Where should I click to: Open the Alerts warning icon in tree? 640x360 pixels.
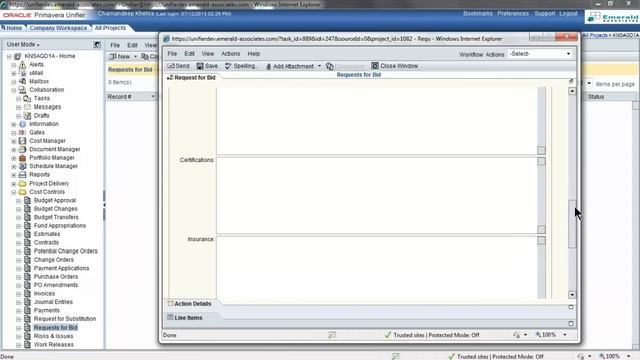coord(22,64)
